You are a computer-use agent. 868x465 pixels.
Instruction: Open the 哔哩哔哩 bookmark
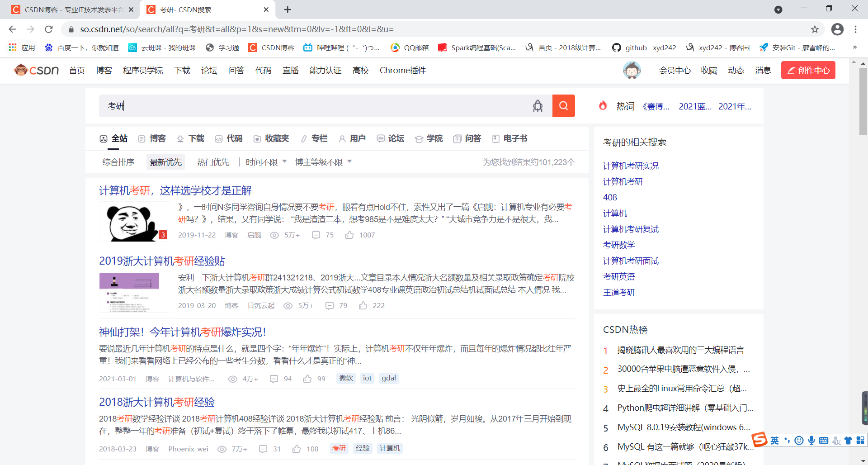(x=341, y=47)
